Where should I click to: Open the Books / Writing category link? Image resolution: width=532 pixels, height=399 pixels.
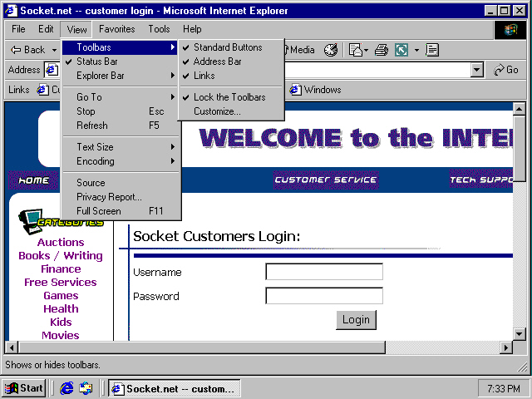tap(61, 255)
